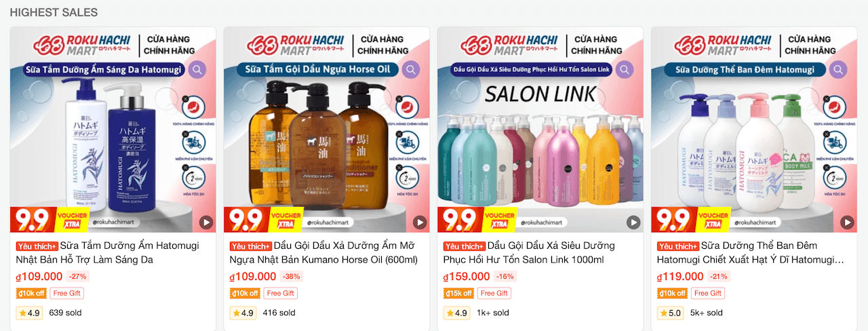This screenshot has height=331, width=868.
Task: Click ₫10k off tag on Horse Oil item
Action: [245, 293]
